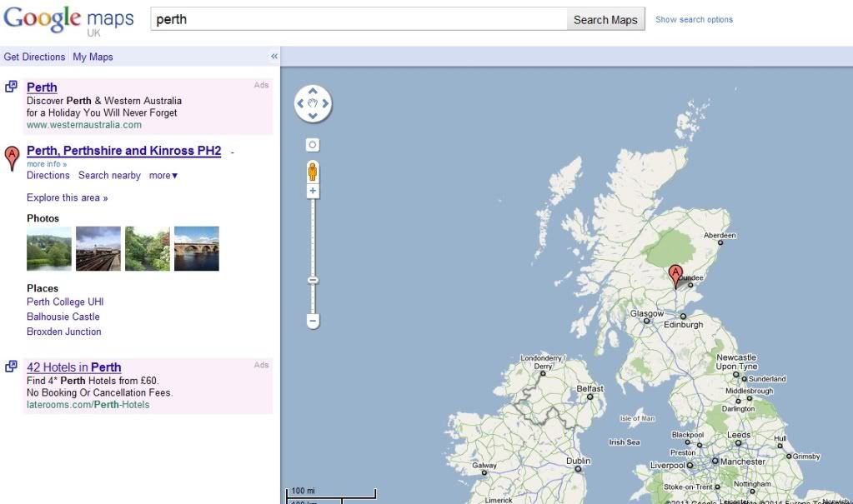The image size is (853, 504).
Task: Click Londonderry / Derry label on map
Action: point(543,362)
